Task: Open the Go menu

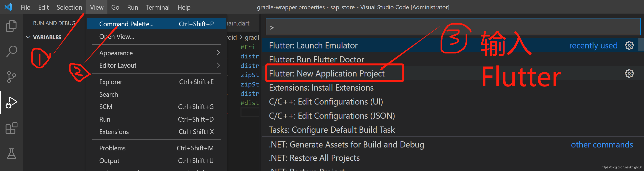Action: [115, 7]
